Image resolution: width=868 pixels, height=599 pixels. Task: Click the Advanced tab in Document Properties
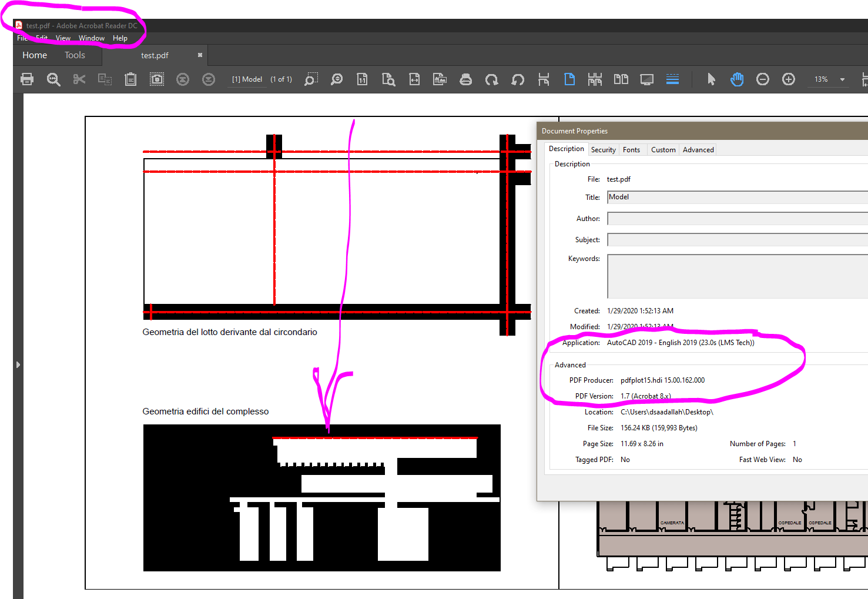[x=698, y=149]
